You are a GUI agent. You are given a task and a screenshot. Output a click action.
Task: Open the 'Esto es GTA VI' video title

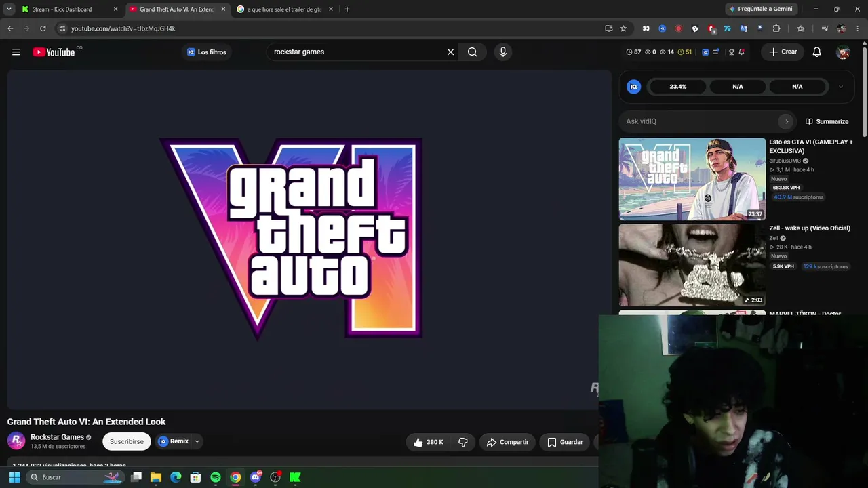[811, 146]
